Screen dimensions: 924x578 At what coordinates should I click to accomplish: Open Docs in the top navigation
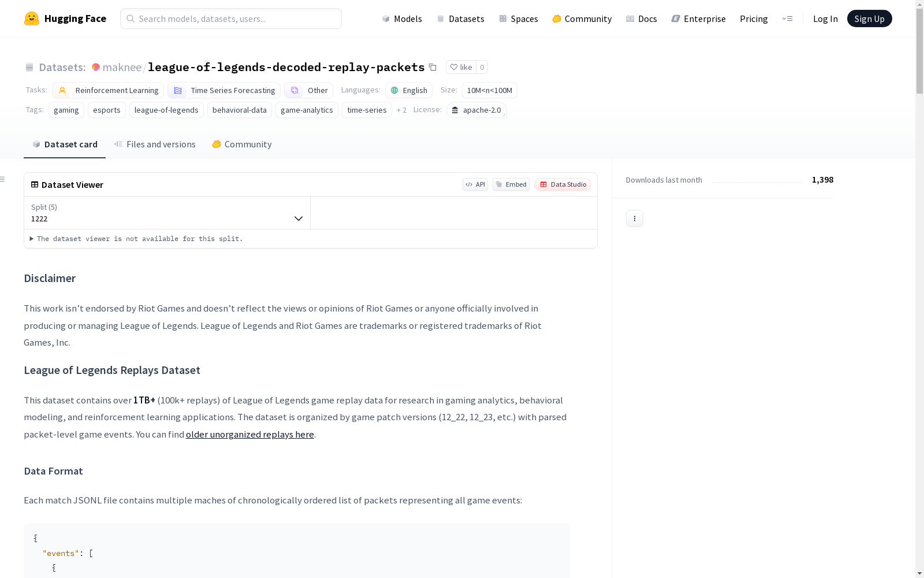click(x=642, y=18)
